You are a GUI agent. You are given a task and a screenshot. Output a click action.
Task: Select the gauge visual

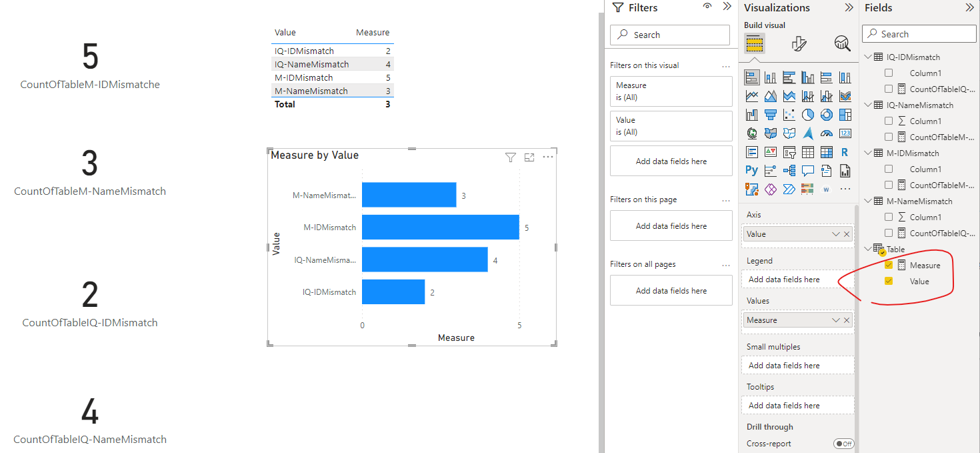[x=827, y=133]
